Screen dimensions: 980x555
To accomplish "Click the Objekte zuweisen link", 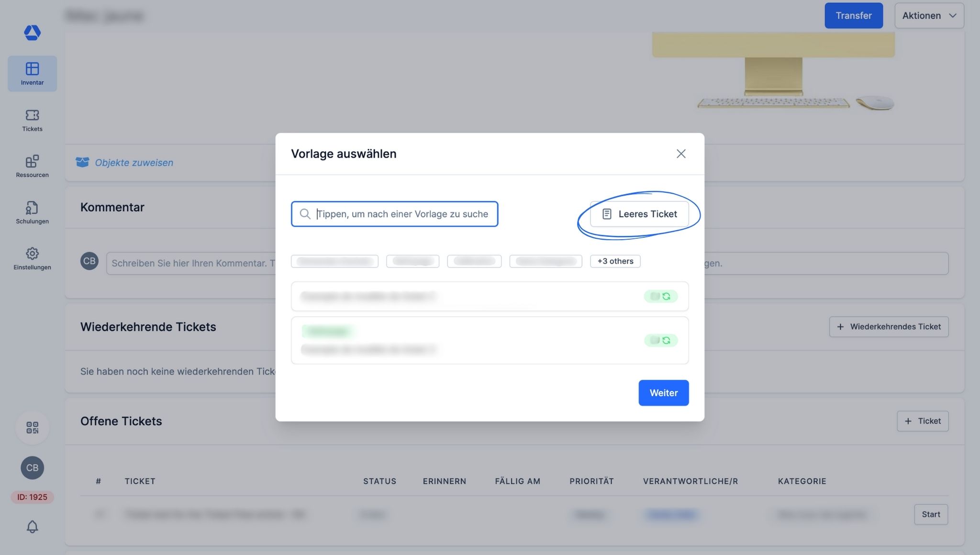I will (x=134, y=163).
